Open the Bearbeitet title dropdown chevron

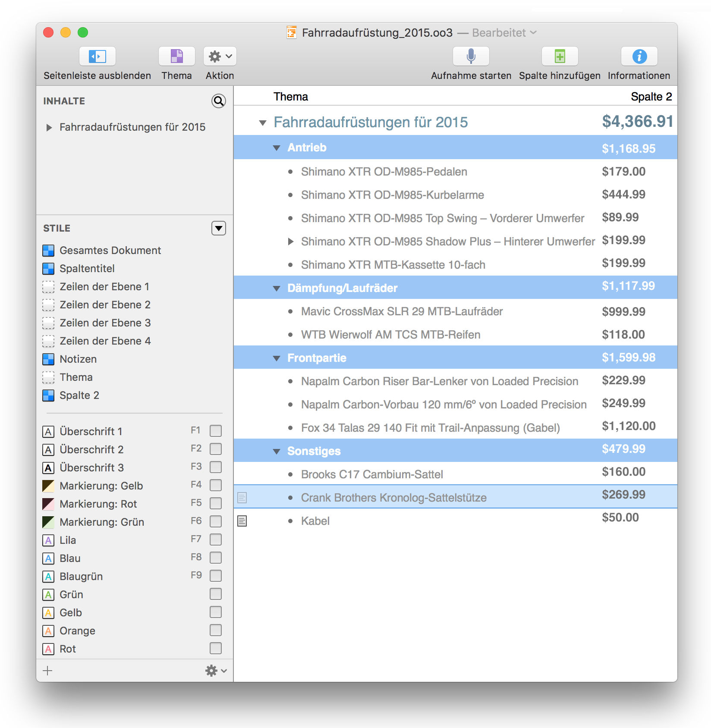click(533, 32)
